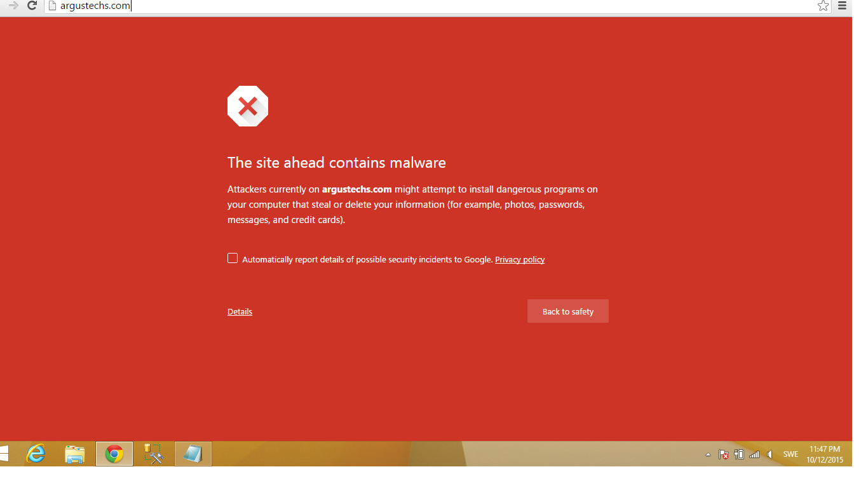Enable automatic reporting of security incidents checkbox
The image size is (868, 488).
(x=233, y=258)
